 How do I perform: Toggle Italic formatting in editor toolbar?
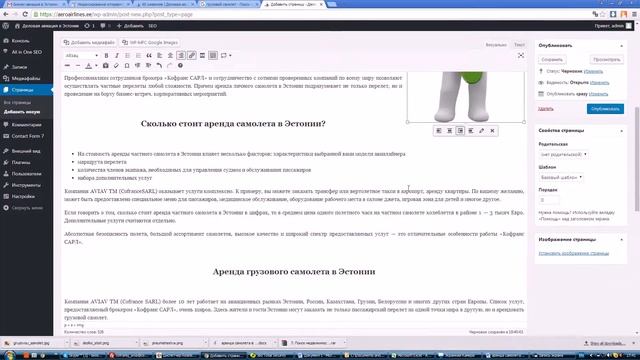(117, 56)
